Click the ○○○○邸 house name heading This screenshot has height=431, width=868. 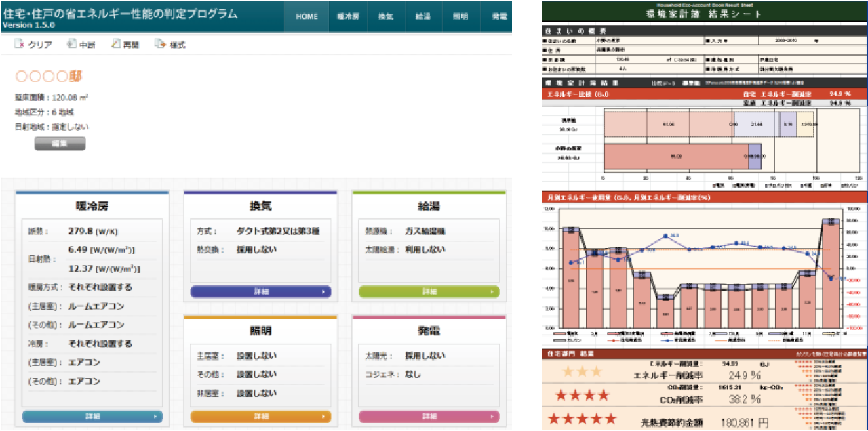pyautogui.click(x=48, y=77)
